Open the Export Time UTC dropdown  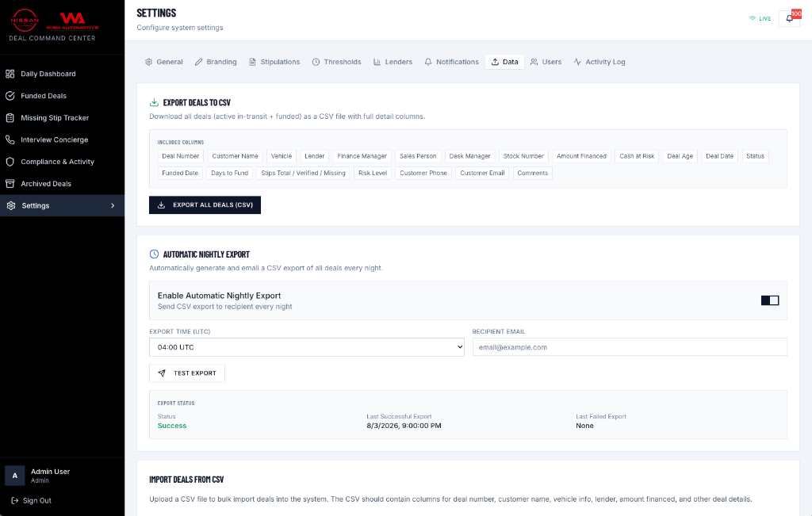307,347
